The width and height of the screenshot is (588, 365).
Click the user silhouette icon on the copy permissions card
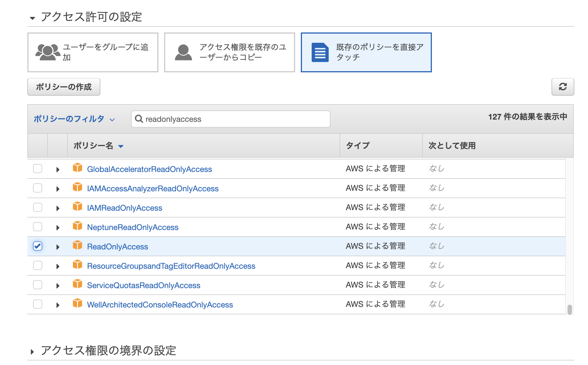(x=183, y=52)
